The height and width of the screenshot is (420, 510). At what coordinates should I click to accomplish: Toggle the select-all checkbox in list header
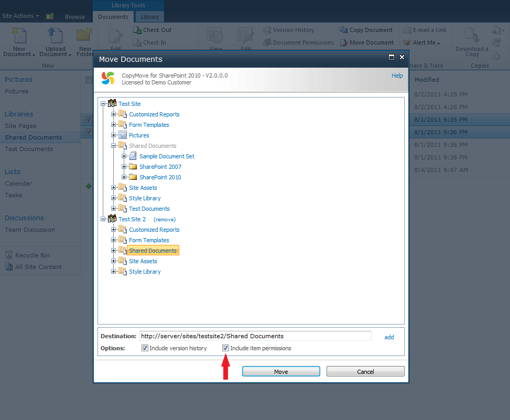coord(89,80)
